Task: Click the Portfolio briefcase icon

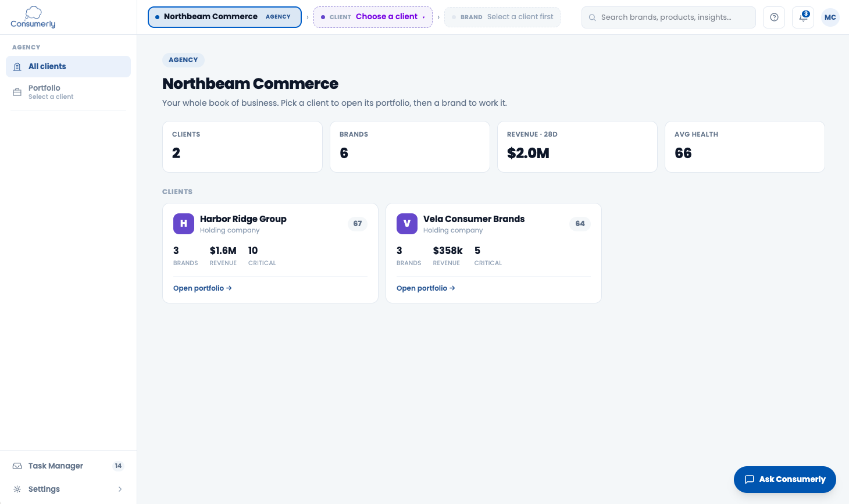Action: pos(17,92)
